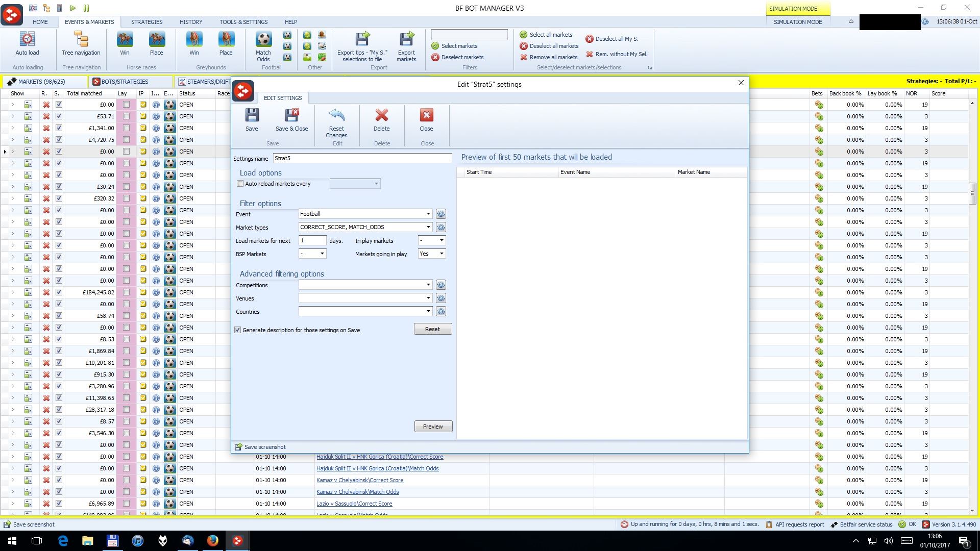Open TOOLS & SETTINGS ribbon tab
Image resolution: width=980 pixels, height=551 pixels.
(243, 22)
